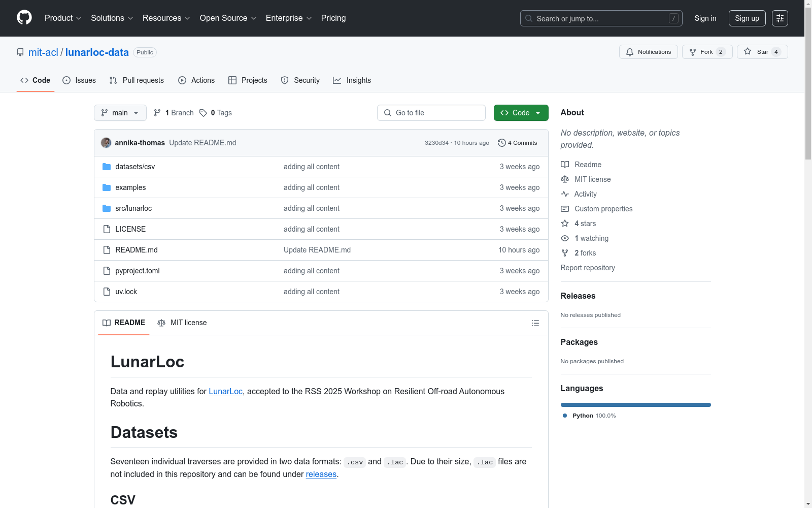Expand the Solutions menu
Screen dimensions: 812x508
pos(112,18)
